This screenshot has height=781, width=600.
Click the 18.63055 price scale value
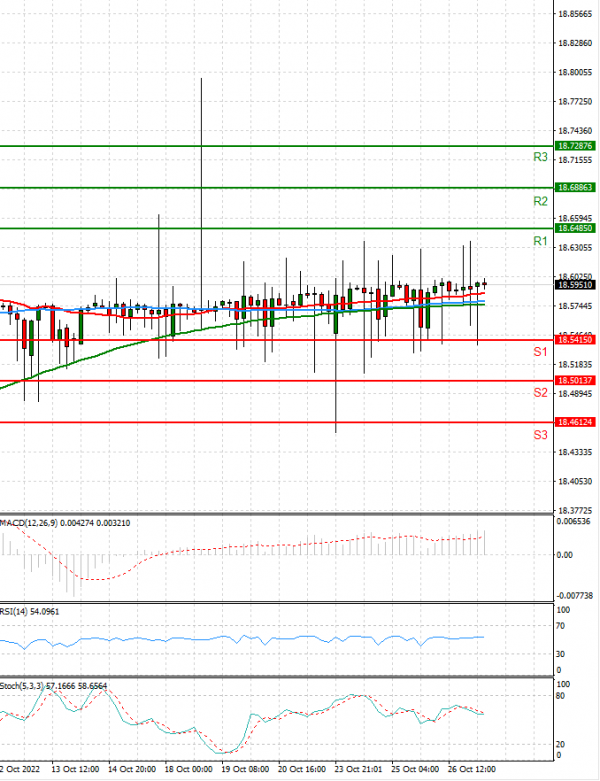coord(575,248)
